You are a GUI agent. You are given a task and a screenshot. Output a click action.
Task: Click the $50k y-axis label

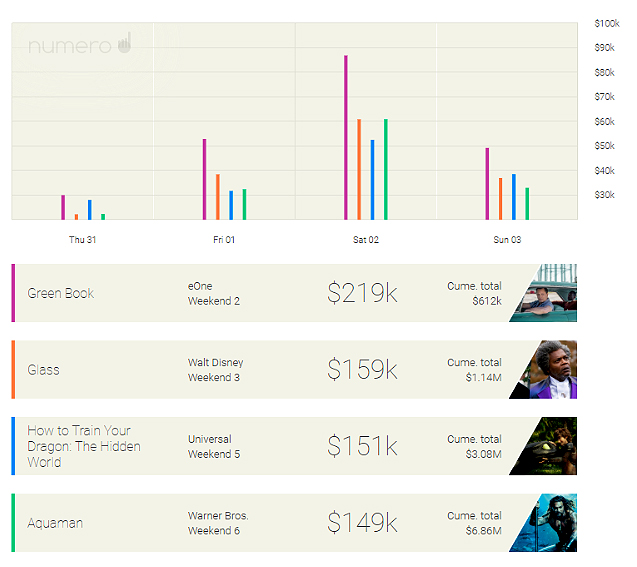point(604,146)
